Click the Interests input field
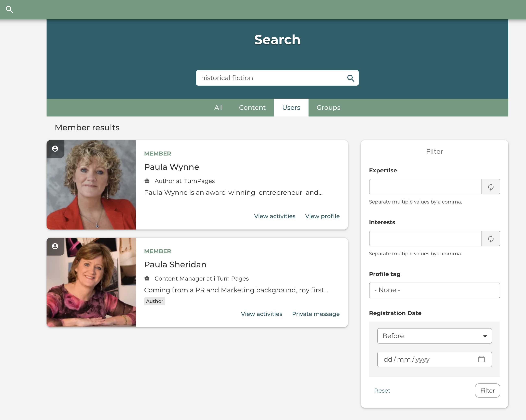The height and width of the screenshot is (420, 526). click(425, 238)
